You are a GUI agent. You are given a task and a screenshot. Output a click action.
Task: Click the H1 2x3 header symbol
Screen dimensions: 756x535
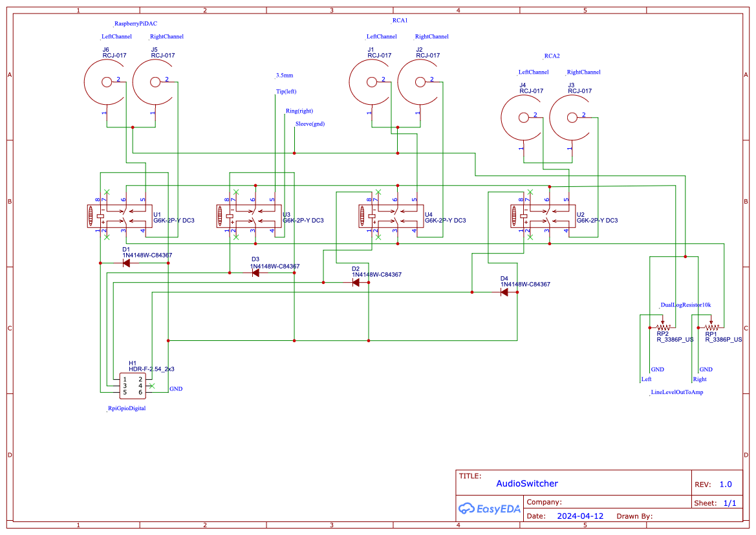133,386
